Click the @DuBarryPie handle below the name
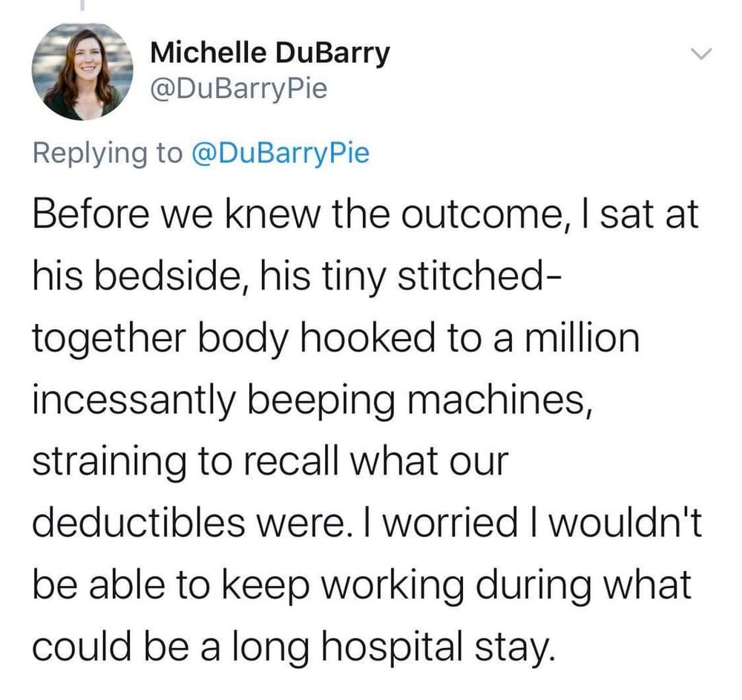Image resolution: width=742 pixels, height=700 pixels. (x=238, y=90)
